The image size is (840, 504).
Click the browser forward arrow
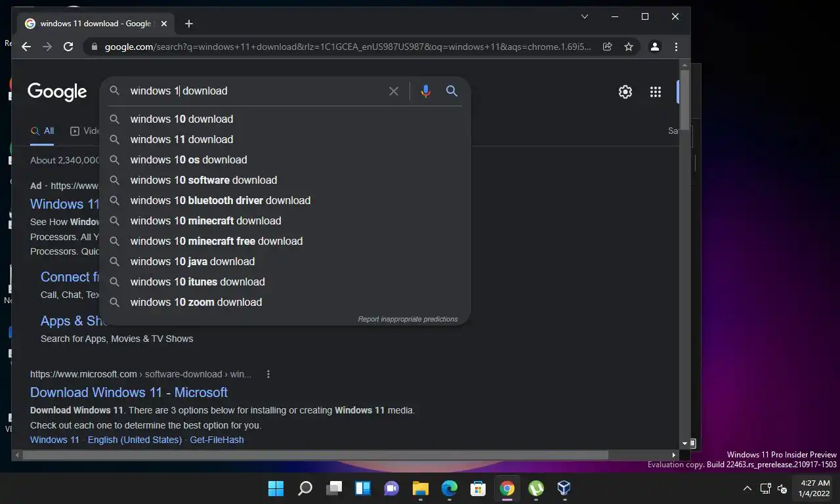pyautogui.click(x=47, y=47)
